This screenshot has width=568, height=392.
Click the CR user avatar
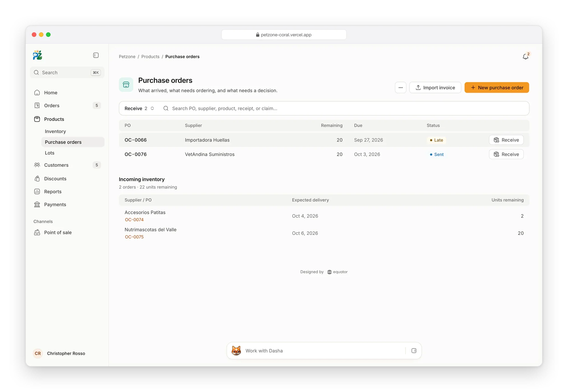pyautogui.click(x=38, y=353)
